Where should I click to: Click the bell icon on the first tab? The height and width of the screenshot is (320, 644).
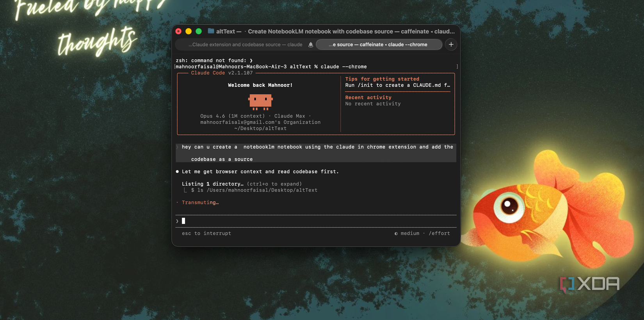[311, 45]
